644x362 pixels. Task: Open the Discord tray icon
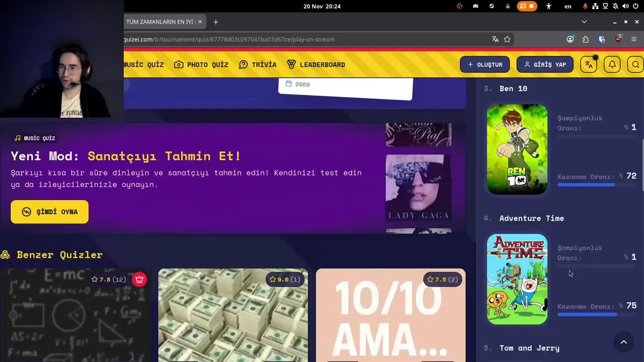475,6
